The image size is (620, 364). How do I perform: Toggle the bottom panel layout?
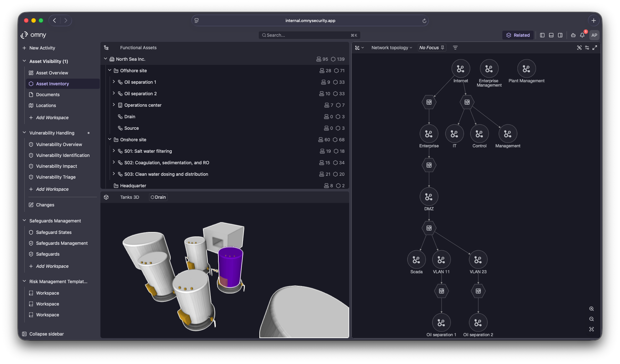551,35
